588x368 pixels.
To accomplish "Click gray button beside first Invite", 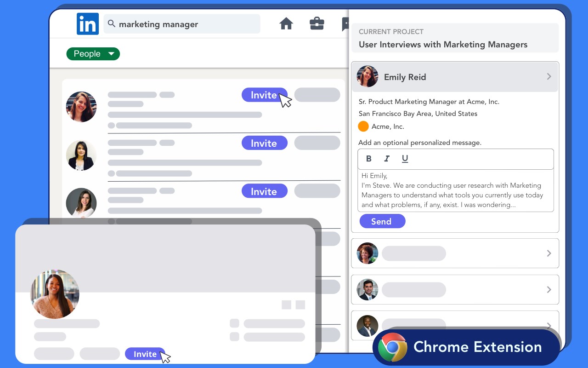I will (x=317, y=95).
